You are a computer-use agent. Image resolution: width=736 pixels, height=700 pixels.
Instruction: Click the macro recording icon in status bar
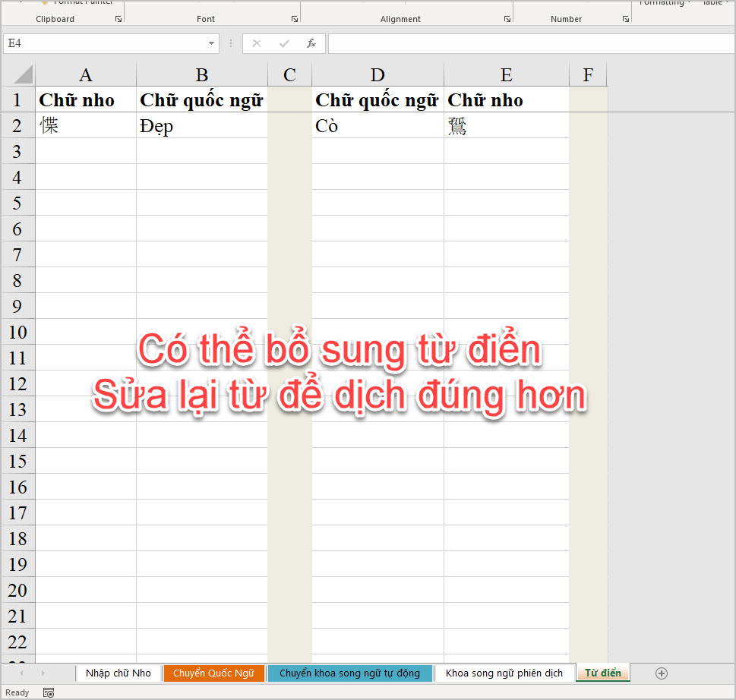pos(49,692)
